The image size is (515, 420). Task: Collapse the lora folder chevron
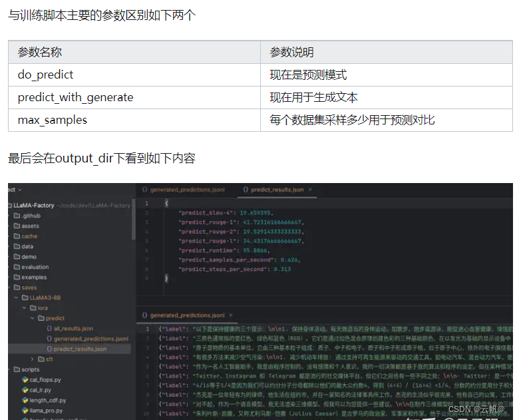pos(25,308)
